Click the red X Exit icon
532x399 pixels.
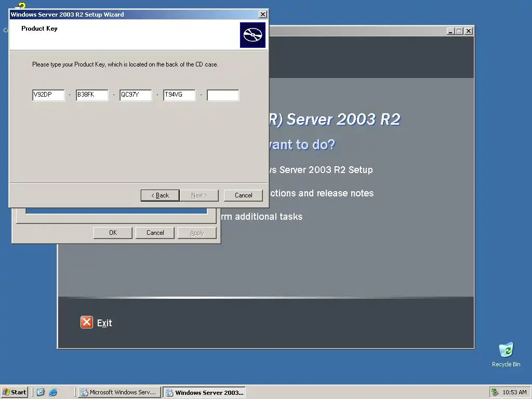point(87,322)
